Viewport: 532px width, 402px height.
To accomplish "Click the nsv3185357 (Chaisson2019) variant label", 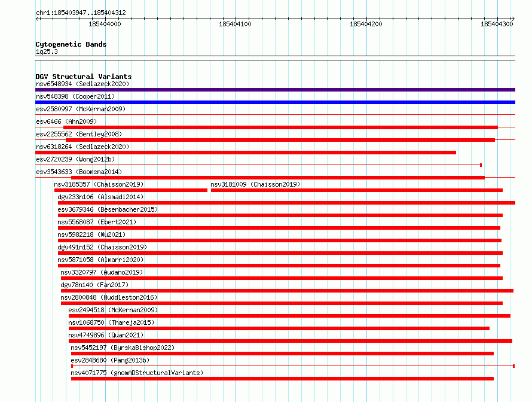I will coord(99,184).
